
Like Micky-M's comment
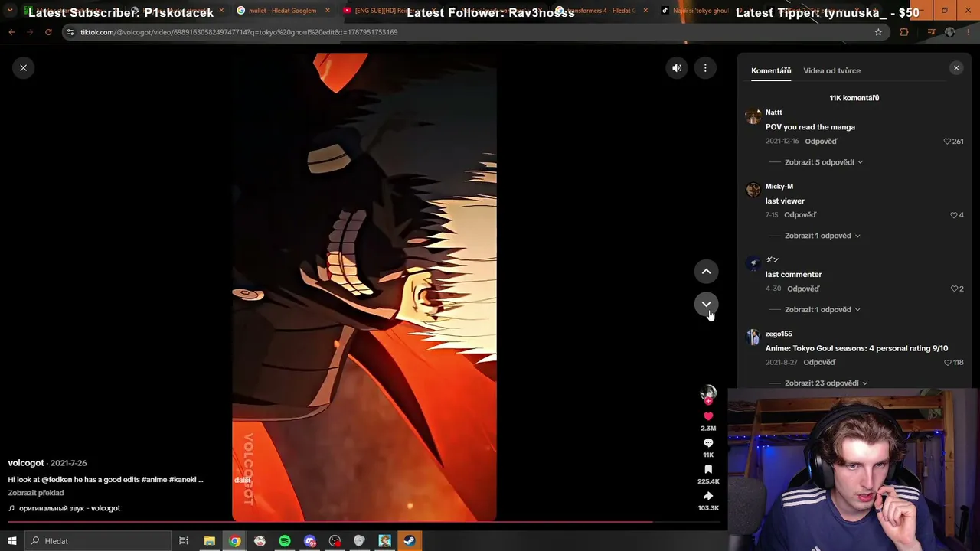[x=954, y=215]
